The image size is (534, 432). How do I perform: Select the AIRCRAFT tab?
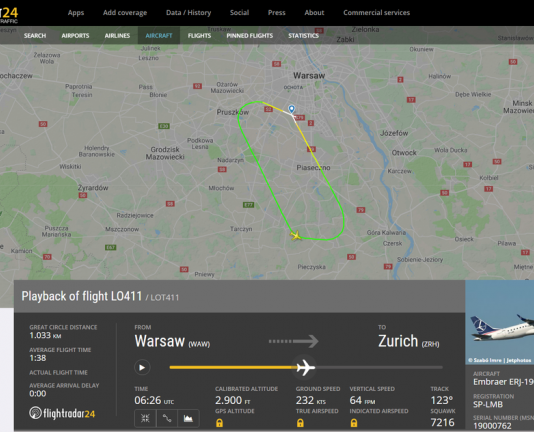click(x=159, y=35)
